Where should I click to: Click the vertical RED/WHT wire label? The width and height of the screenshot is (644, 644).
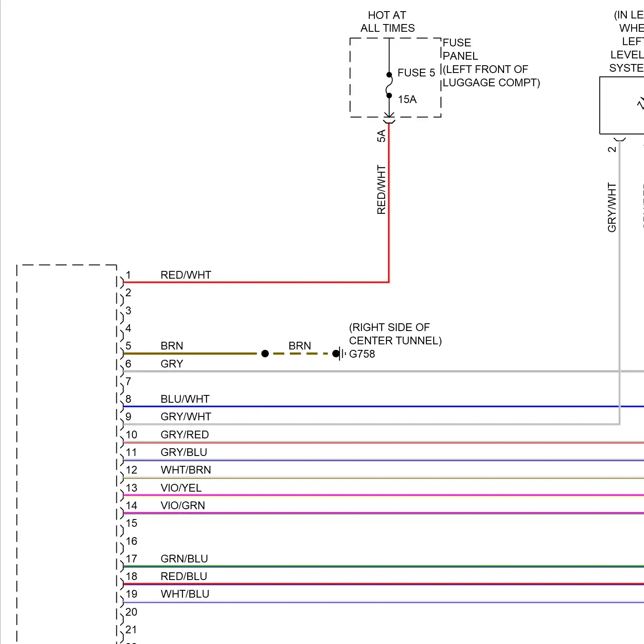point(381,190)
